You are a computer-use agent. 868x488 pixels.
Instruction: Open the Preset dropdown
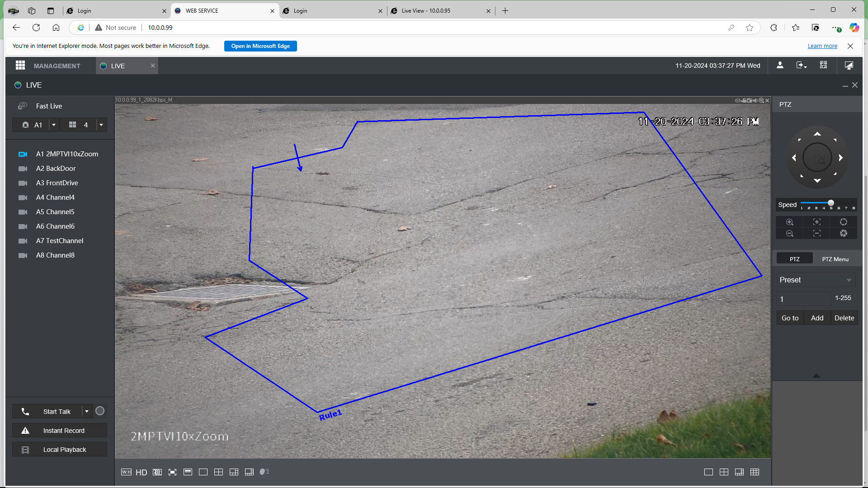coord(816,280)
